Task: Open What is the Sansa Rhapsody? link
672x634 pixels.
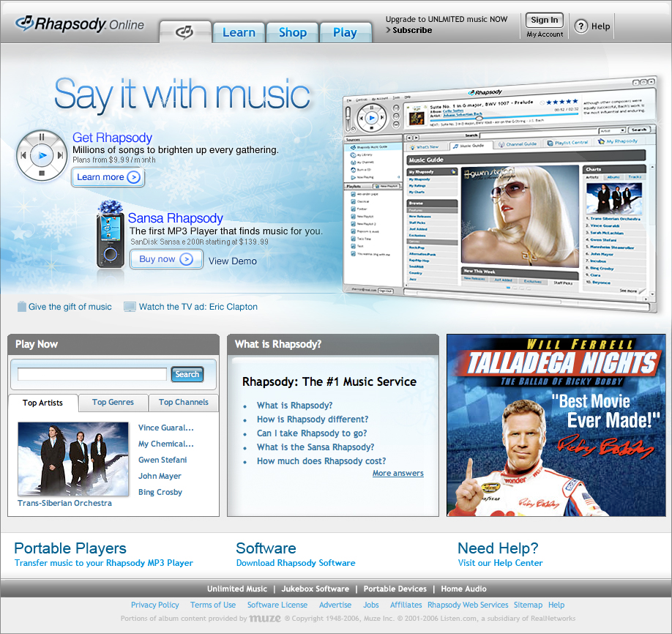Action: (x=316, y=447)
